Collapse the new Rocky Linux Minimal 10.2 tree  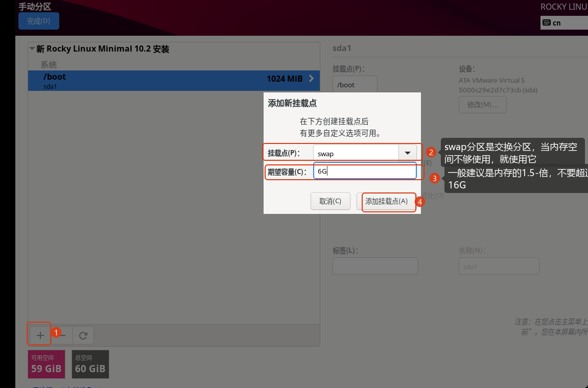pyautogui.click(x=32, y=48)
